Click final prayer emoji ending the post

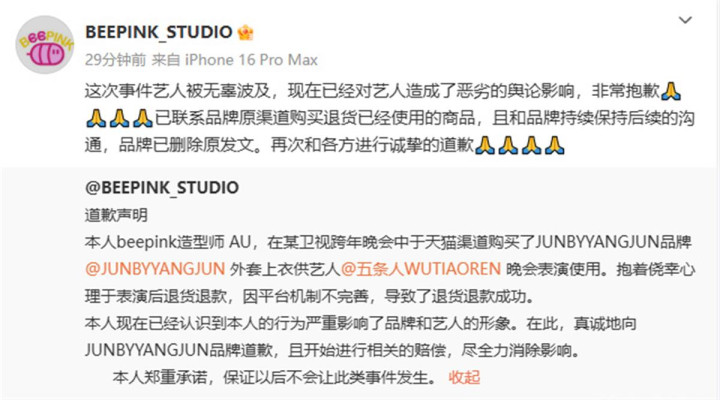pos(555,145)
